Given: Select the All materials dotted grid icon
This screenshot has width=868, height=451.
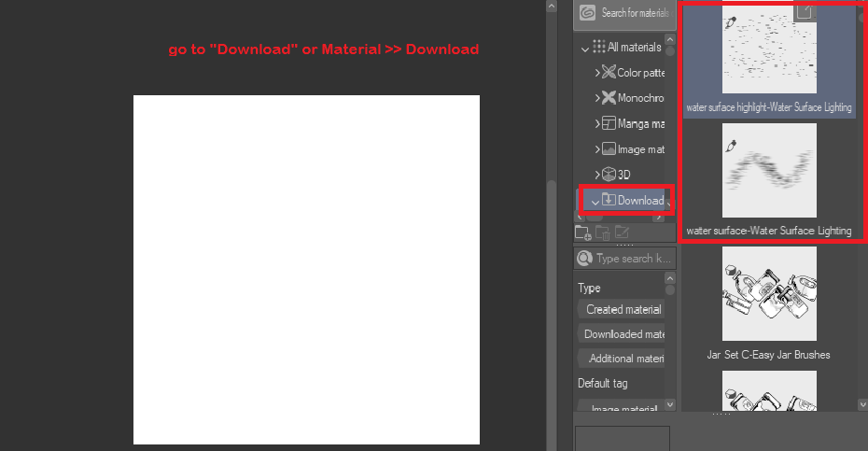Looking at the screenshot, I should click(x=598, y=47).
